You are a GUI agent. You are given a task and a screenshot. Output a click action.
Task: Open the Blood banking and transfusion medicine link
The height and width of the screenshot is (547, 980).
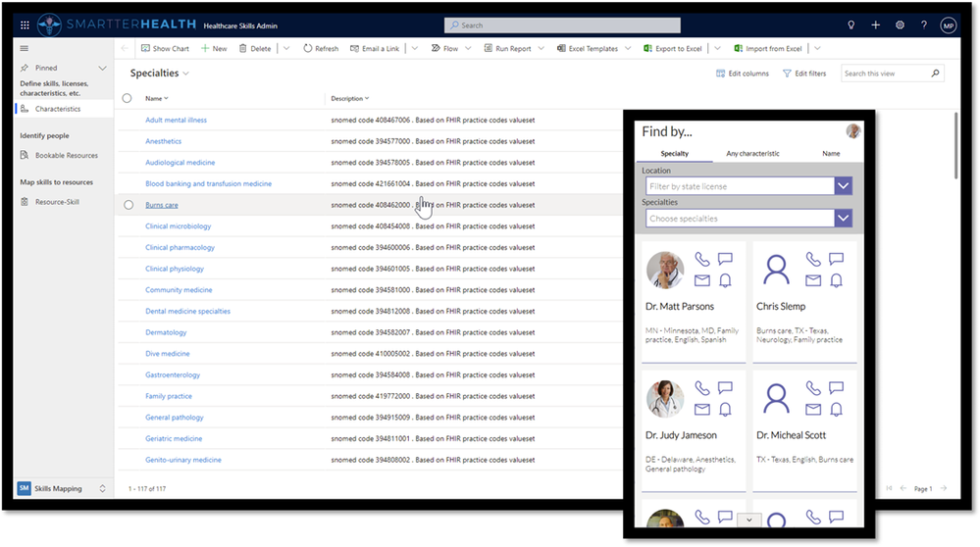point(208,183)
